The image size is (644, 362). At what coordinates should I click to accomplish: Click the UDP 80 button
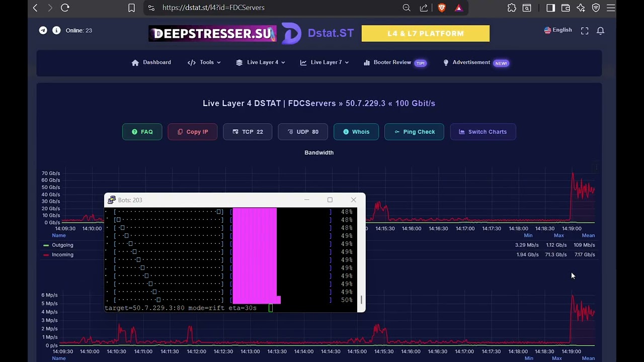pos(303,132)
